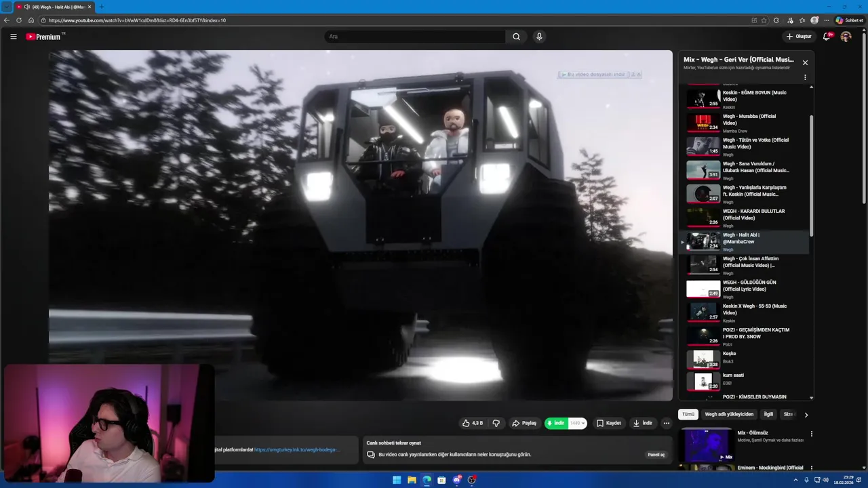Share the video with Paylaş
The height and width of the screenshot is (488, 868).
click(x=524, y=423)
